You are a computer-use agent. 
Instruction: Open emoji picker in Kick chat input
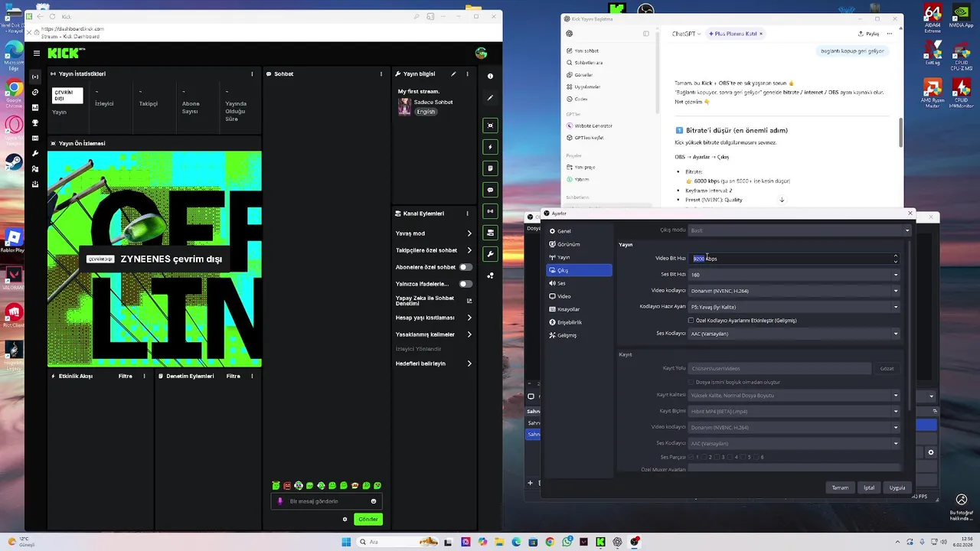374,501
